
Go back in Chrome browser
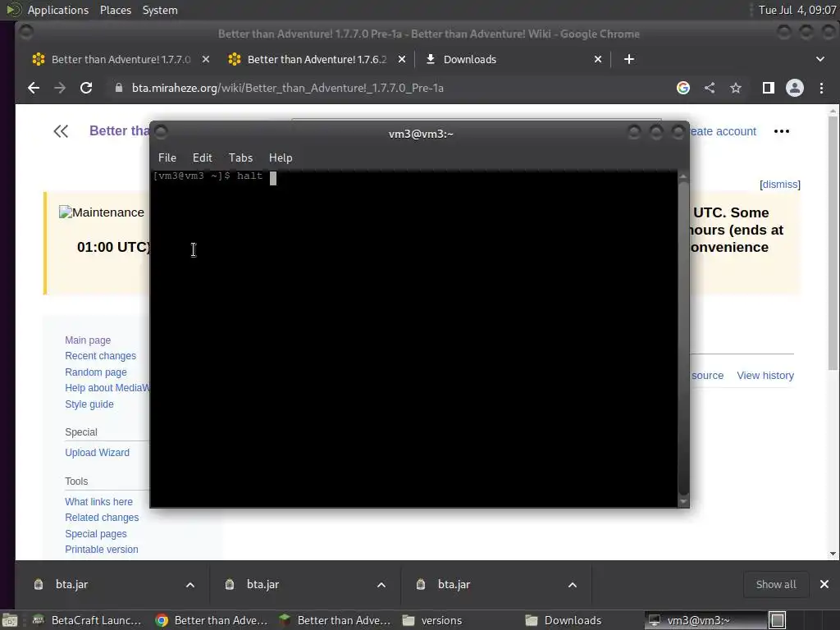click(x=34, y=88)
